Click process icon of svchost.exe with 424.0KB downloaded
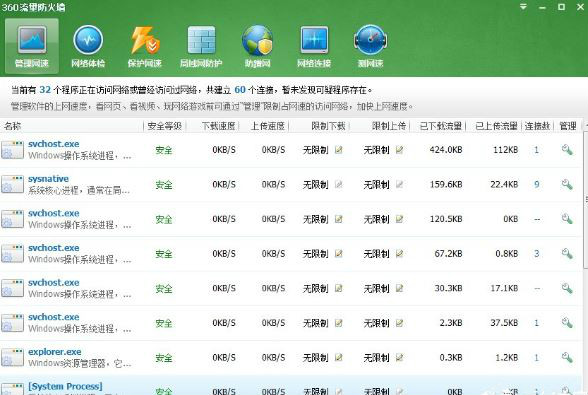 pos(12,150)
